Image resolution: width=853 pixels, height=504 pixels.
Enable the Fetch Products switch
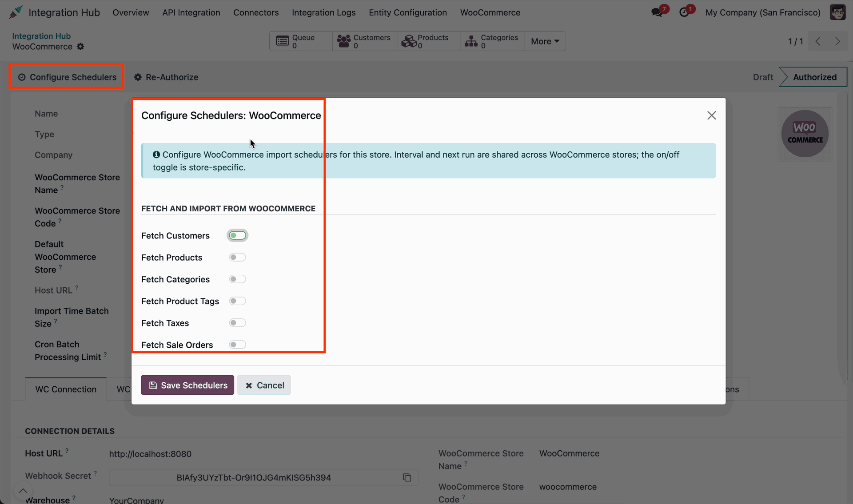pyautogui.click(x=237, y=257)
